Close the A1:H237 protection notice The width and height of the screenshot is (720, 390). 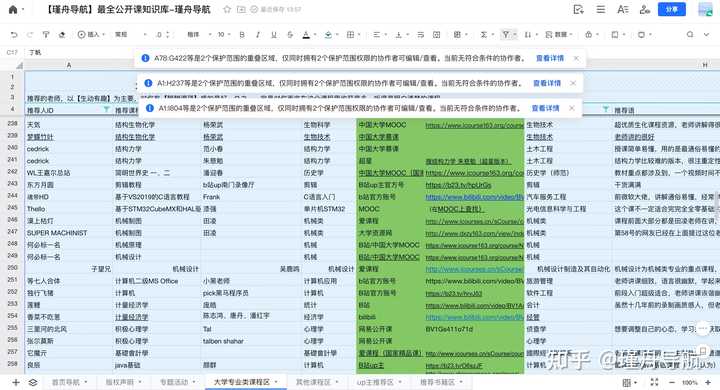click(573, 83)
